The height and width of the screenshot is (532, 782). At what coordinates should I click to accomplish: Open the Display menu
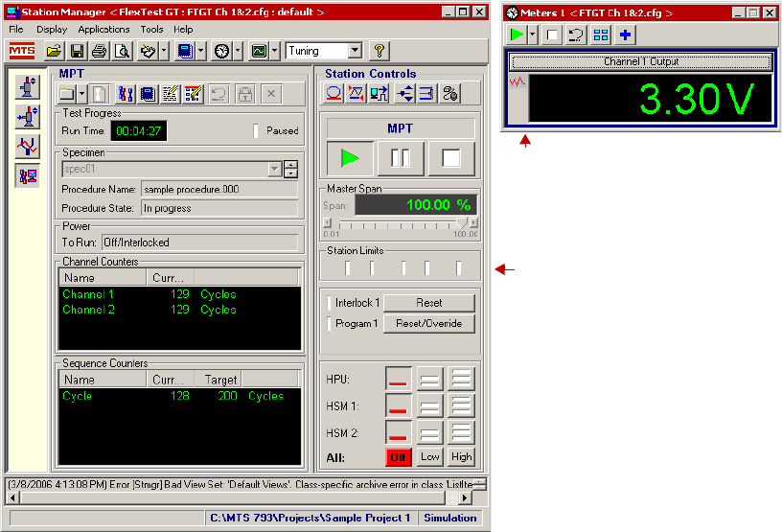point(52,30)
